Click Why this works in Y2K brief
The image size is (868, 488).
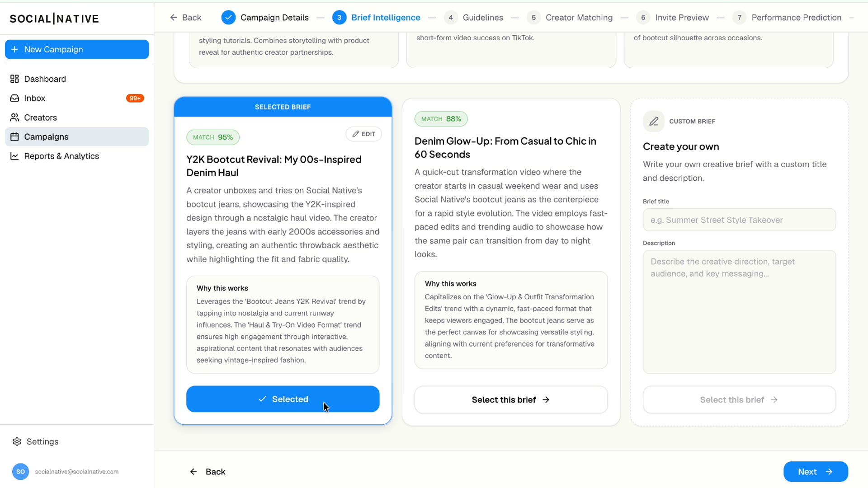pyautogui.click(x=222, y=288)
